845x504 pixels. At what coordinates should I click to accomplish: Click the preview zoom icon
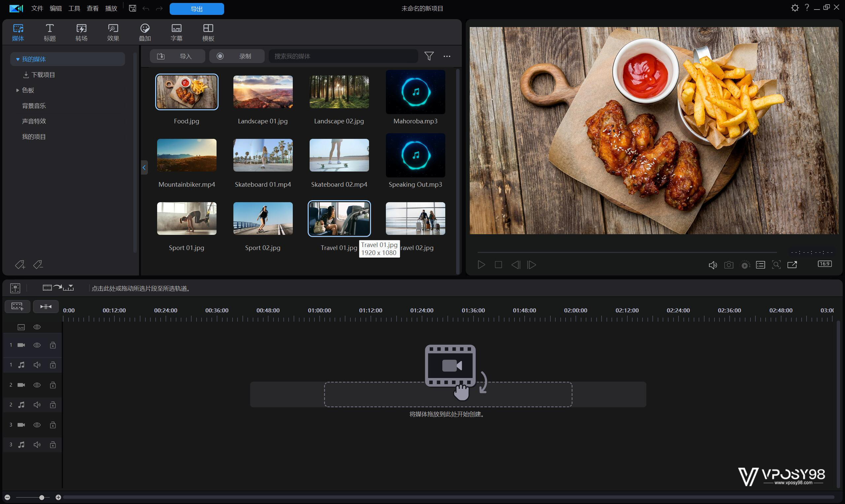(776, 265)
